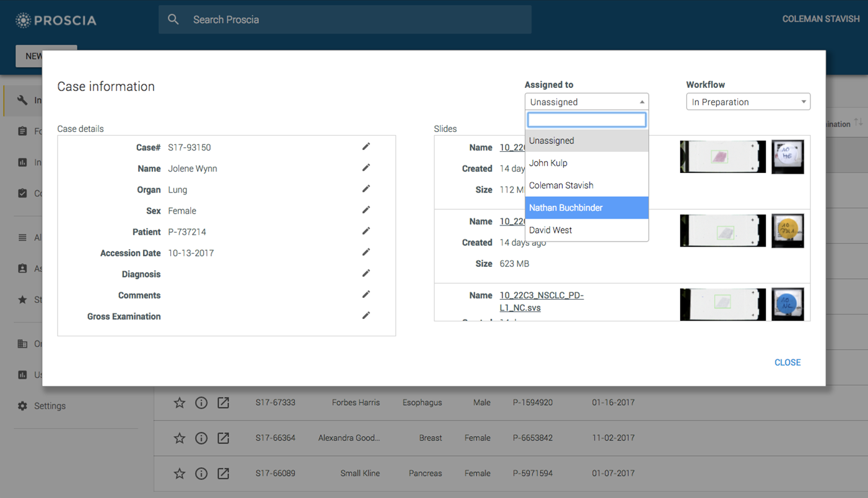Edit the Accession Date via pencil icon
The height and width of the screenshot is (498, 868).
click(x=366, y=252)
